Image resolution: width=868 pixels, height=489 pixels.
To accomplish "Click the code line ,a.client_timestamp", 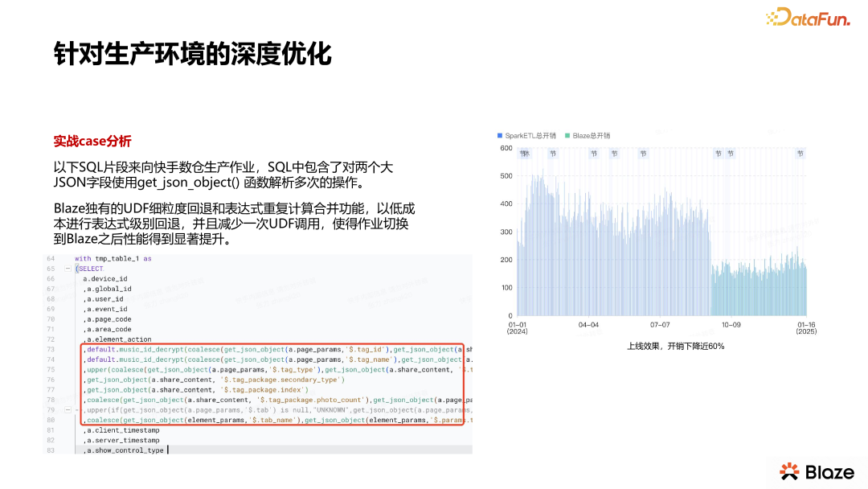I will 121,430.
